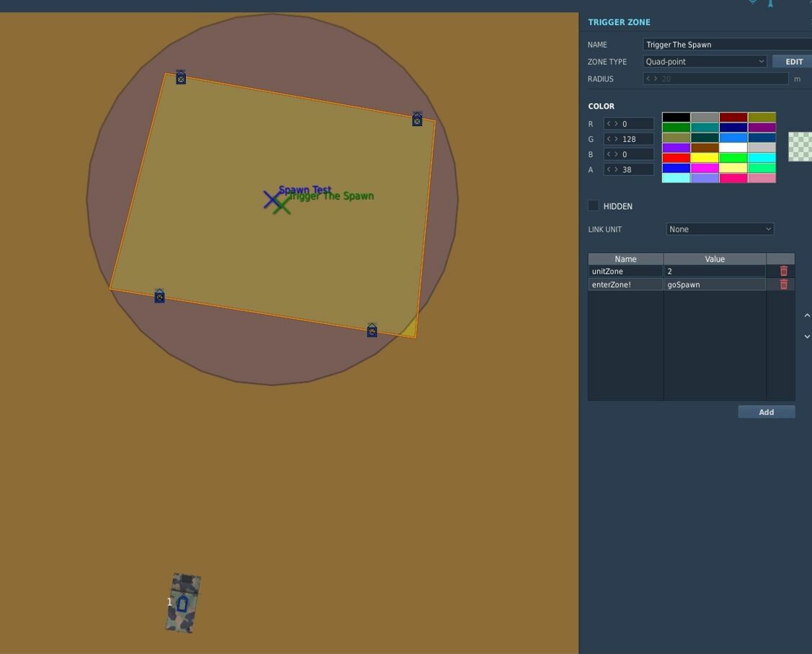Toggle the HIDDEN checkbox

tap(594, 205)
